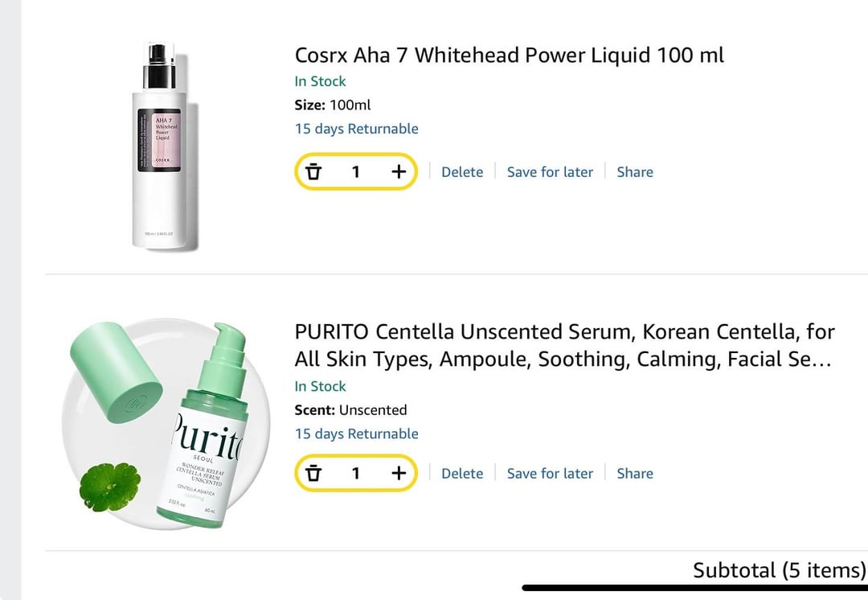View Cosrx 15 days Returnable policy

click(357, 129)
